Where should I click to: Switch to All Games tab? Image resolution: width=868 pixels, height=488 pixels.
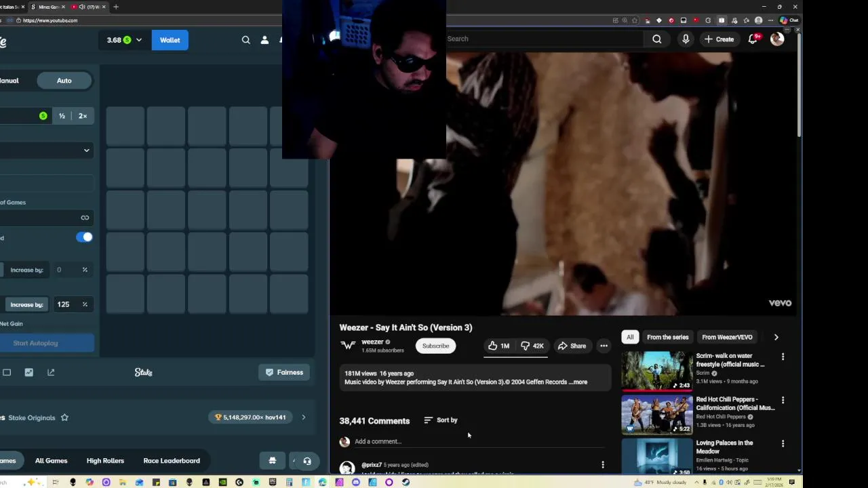(51, 461)
